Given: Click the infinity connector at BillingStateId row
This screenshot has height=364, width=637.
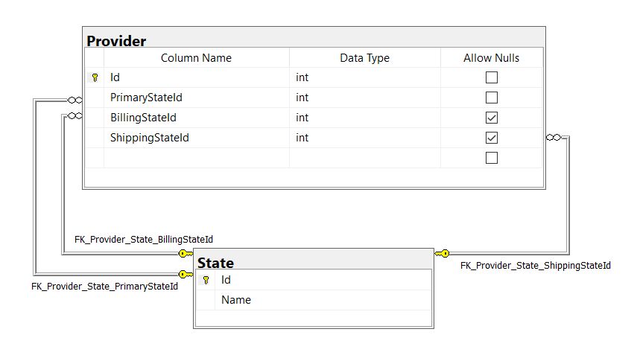Looking at the screenshot, I should click(x=75, y=115).
